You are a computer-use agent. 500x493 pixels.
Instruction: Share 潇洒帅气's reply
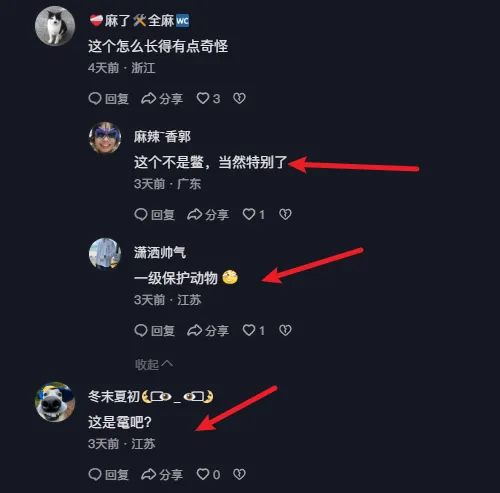click(208, 331)
